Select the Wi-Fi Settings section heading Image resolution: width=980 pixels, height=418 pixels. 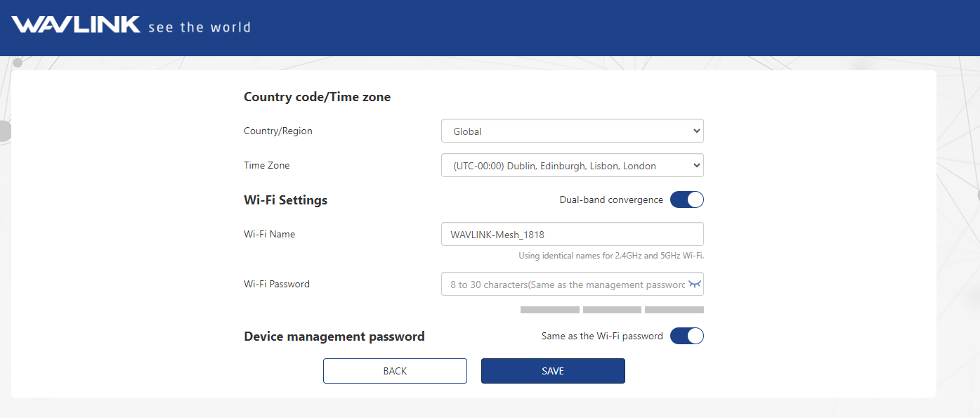[285, 200]
